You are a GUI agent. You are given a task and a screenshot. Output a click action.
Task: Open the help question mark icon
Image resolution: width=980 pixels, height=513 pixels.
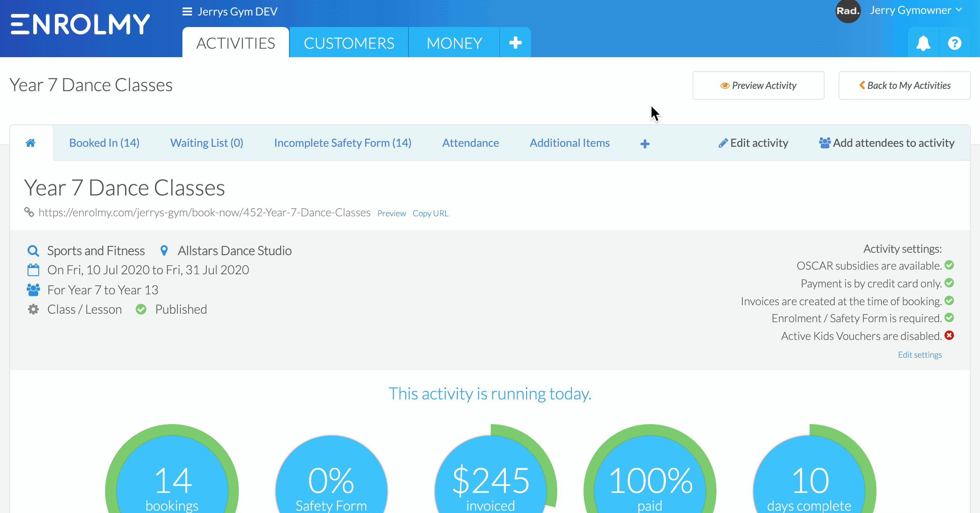(954, 43)
